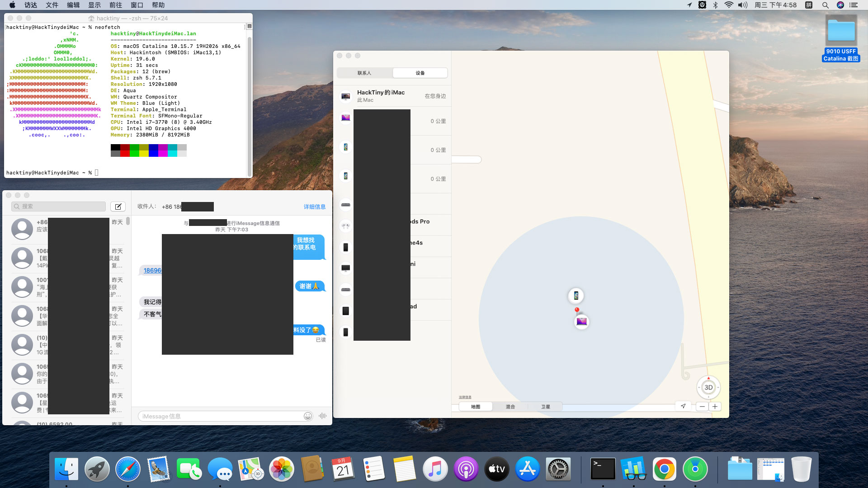Zoom in the map with plus button

pyautogui.click(x=715, y=406)
